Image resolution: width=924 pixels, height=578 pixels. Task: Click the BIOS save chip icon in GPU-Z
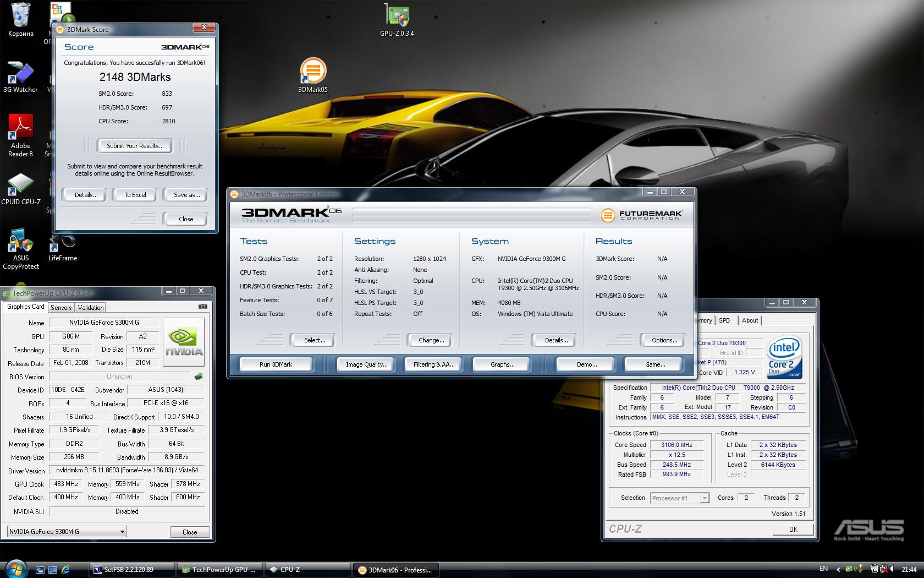pos(199,377)
